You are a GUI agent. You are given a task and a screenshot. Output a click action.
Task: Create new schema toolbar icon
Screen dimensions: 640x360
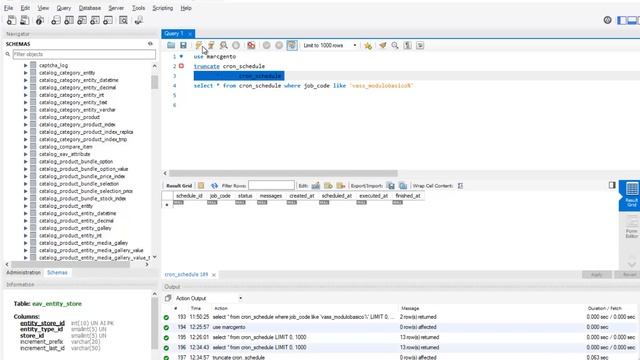click(56, 20)
